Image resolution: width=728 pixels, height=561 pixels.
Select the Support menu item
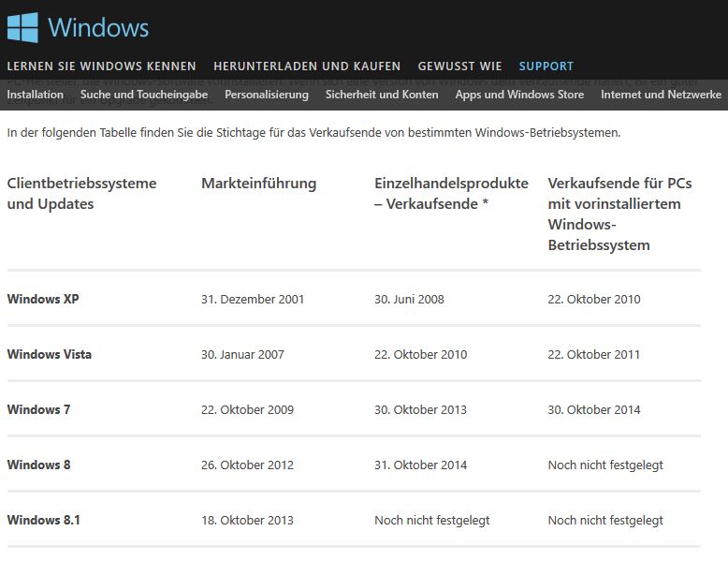point(546,66)
